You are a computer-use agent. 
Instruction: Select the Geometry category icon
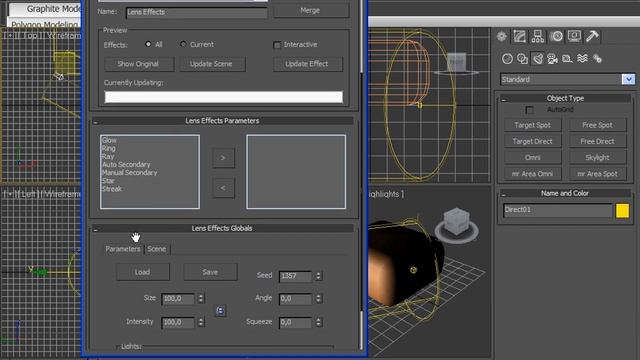point(507,59)
